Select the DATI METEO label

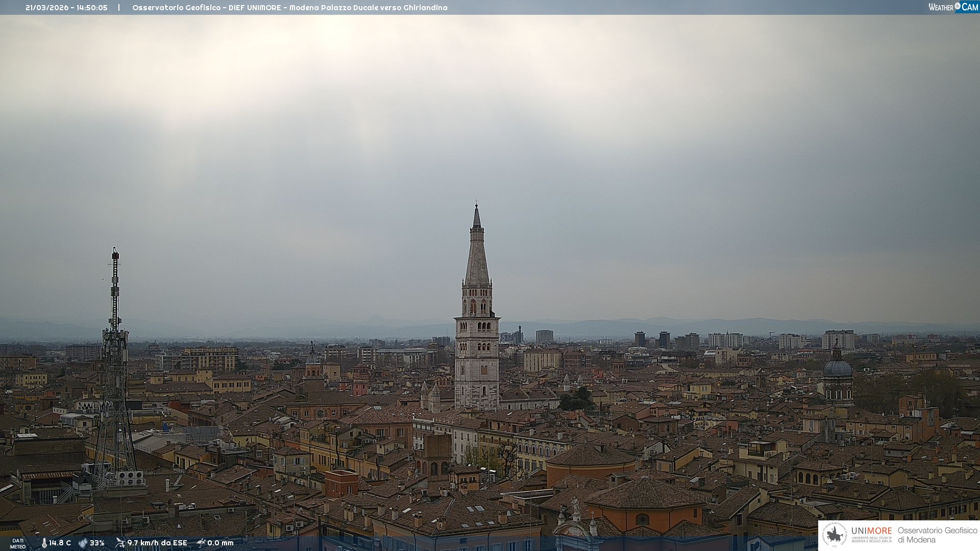pyautogui.click(x=18, y=543)
